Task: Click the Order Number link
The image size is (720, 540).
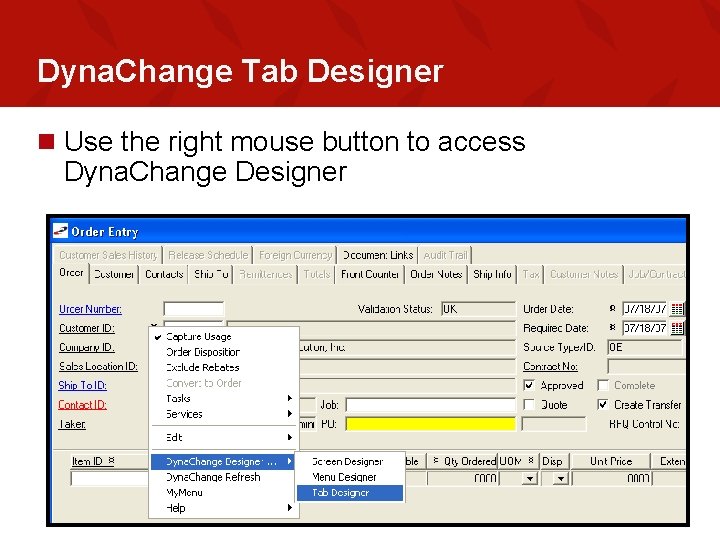Action: [x=90, y=309]
